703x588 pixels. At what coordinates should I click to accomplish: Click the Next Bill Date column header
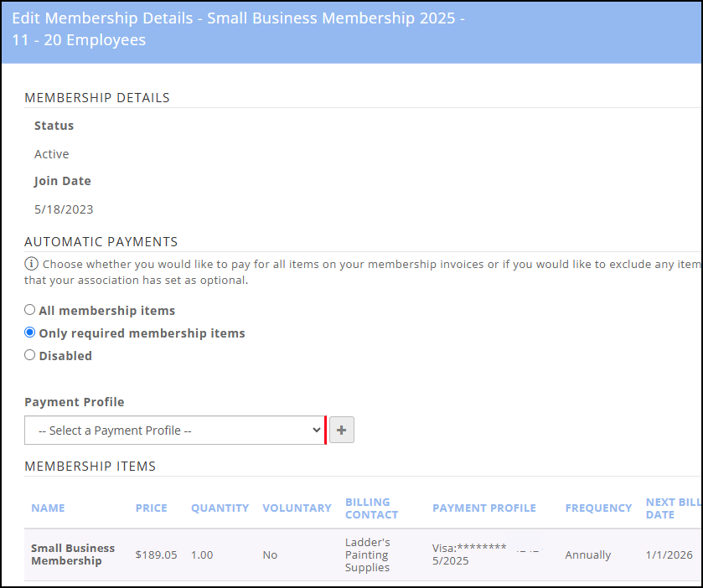(x=672, y=508)
